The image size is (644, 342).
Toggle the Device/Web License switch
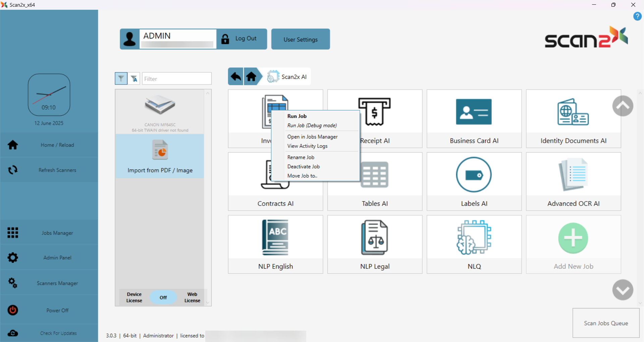click(163, 297)
